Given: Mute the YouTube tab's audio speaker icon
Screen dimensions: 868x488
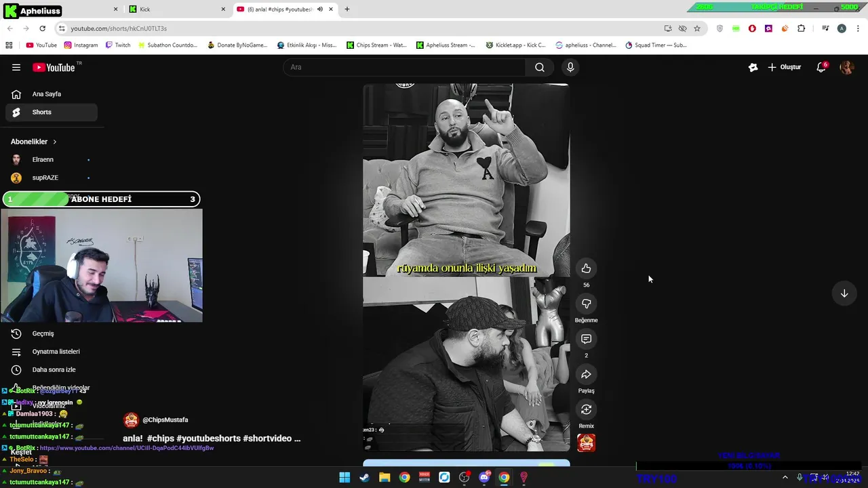Looking at the screenshot, I should pyautogui.click(x=320, y=9).
